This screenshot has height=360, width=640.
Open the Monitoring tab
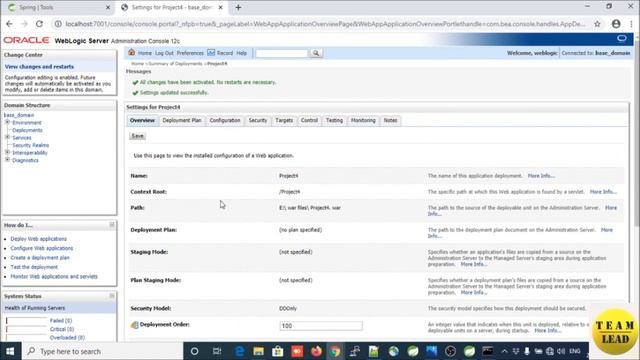[x=363, y=120]
